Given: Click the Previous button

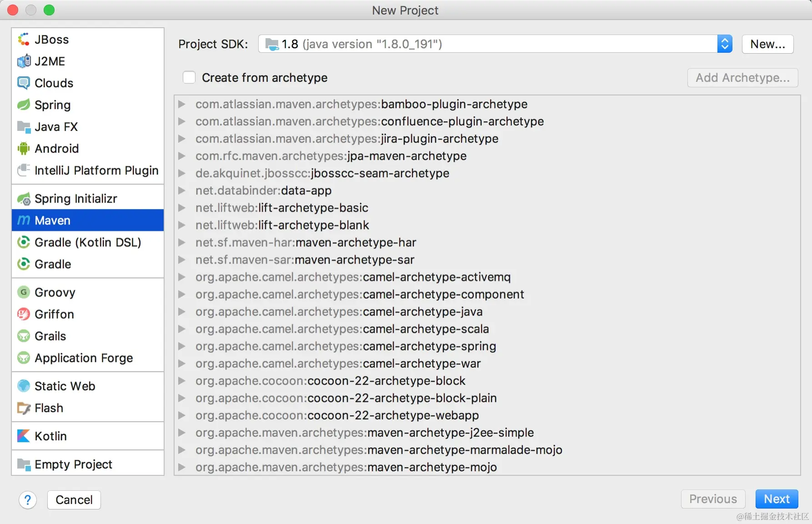Looking at the screenshot, I should click(713, 499).
